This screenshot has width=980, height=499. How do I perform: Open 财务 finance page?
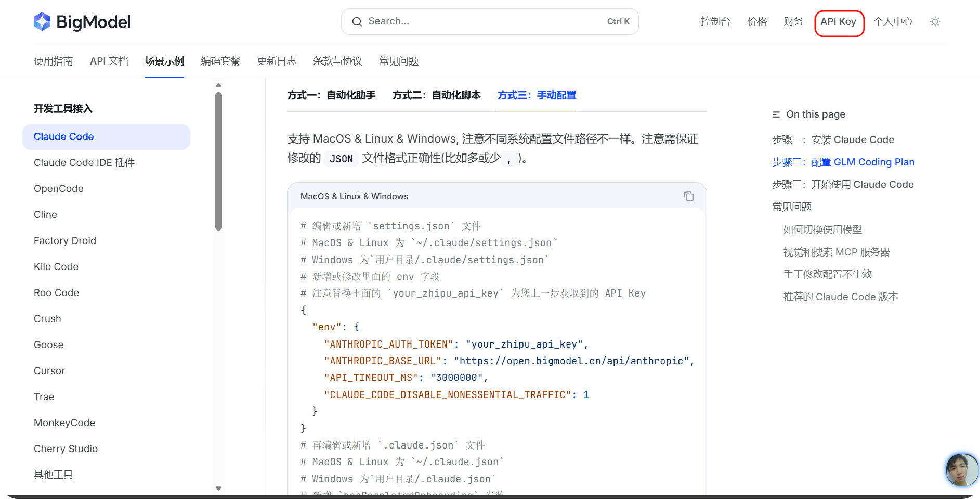click(793, 22)
